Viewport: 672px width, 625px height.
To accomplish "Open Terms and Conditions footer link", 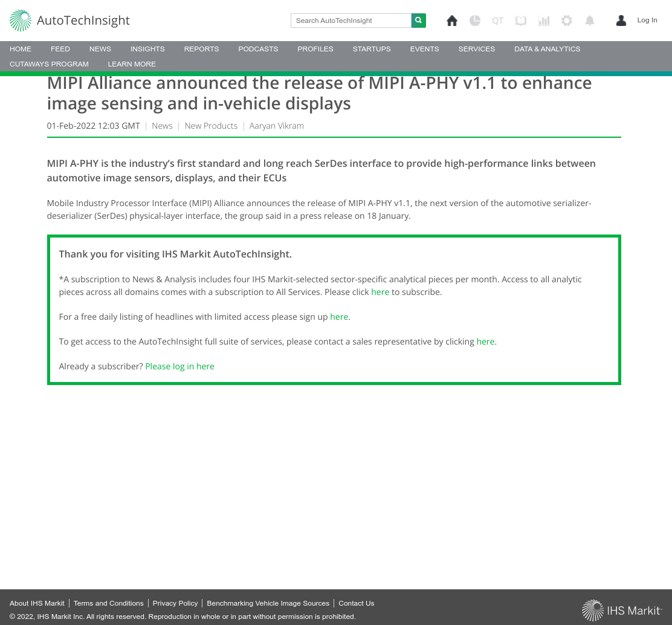I will click(108, 603).
